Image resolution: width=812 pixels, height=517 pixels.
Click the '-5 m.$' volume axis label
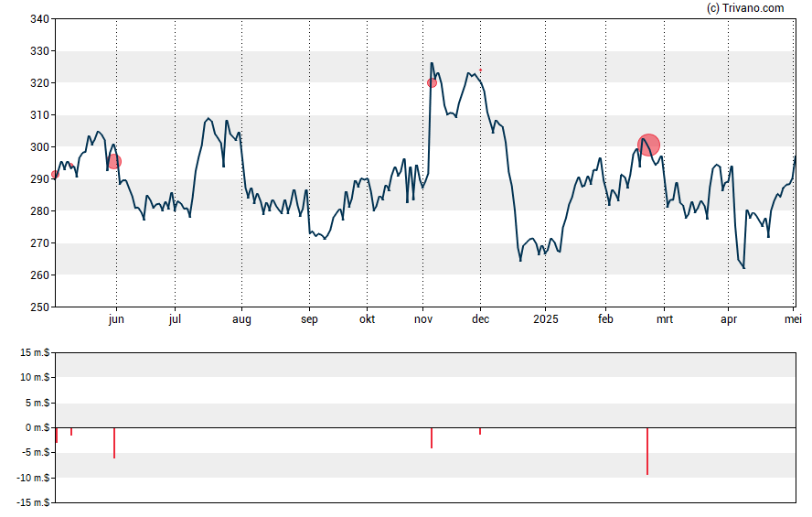(36, 453)
